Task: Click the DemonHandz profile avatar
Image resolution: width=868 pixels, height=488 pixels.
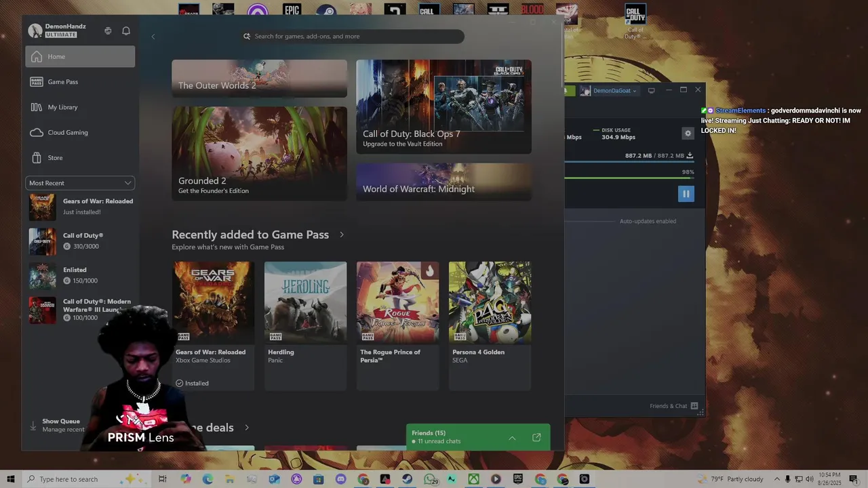Action: coord(35,30)
